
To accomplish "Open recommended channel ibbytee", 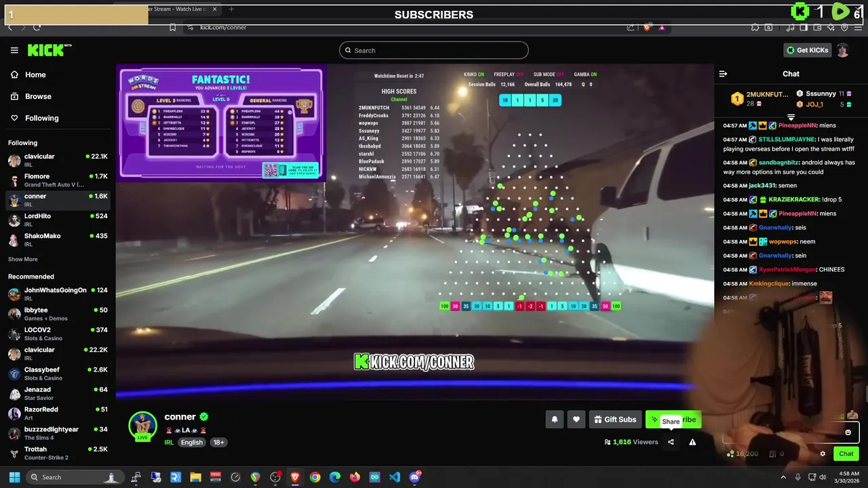I will [58, 314].
